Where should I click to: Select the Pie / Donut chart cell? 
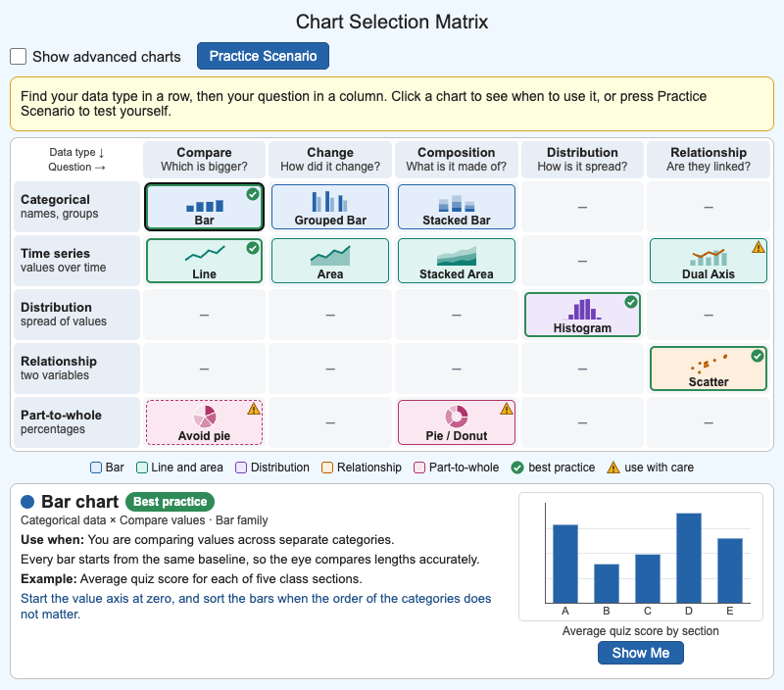pyautogui.click(x=457, y=423)
